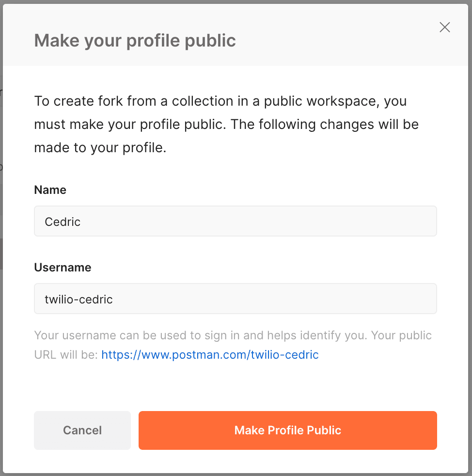Cancel the public profile change
The height and width of the screenshot is (476, 472).
click(x=82, y=430)
